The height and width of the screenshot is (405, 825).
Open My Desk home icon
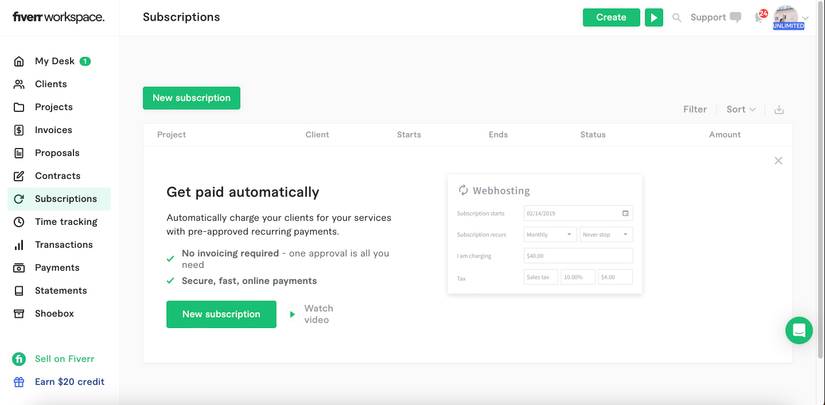tap(19, 61)
